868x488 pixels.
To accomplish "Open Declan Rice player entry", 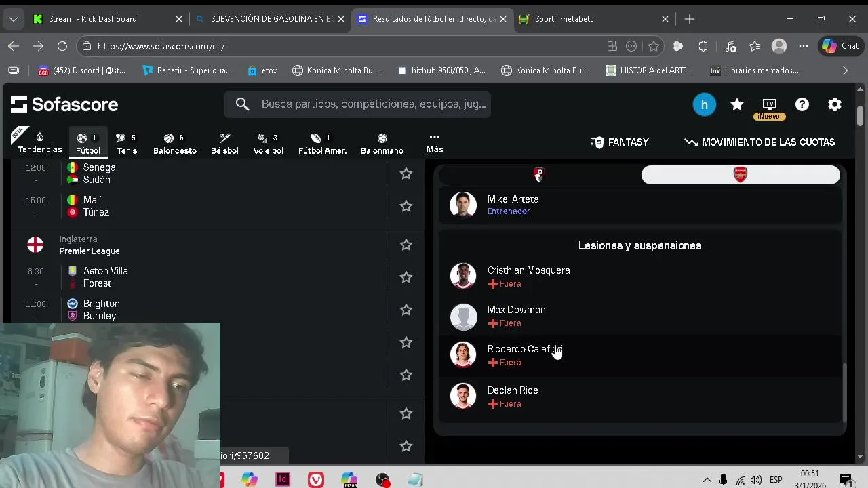I will pyautogui.click(x=639, y=396).
